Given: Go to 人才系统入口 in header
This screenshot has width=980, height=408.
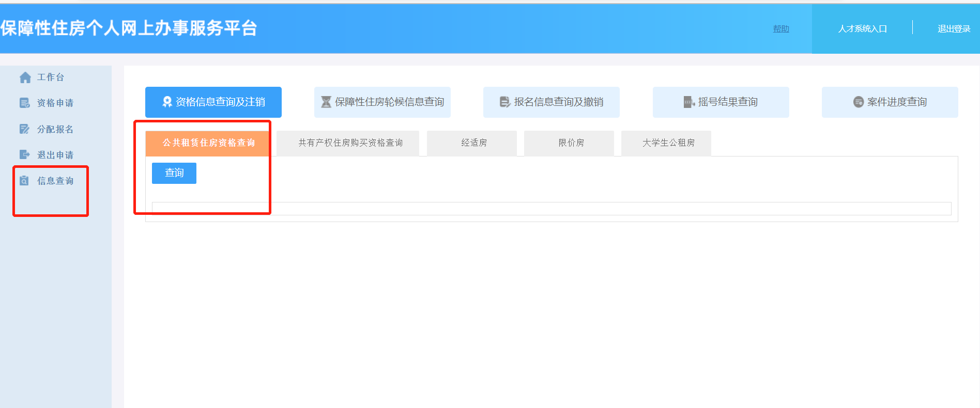Looking at the screenshot, I should (x=862, y=29).
